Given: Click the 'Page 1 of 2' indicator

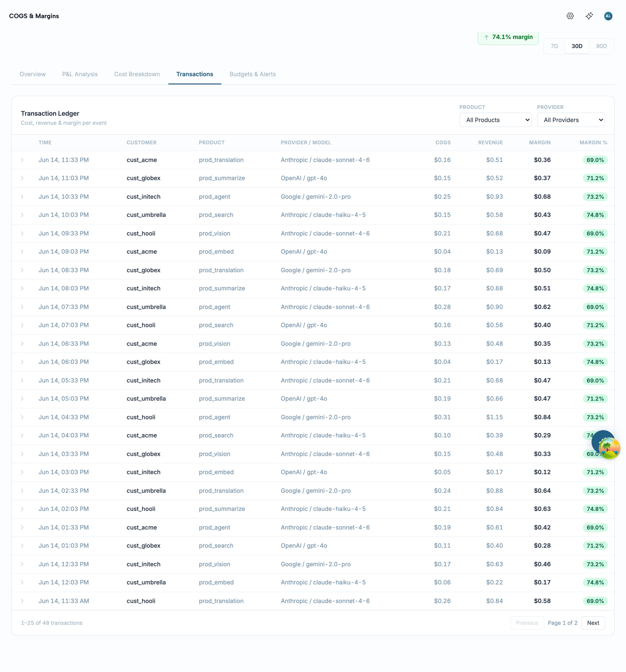Looking at the screenshot, I should (x=562, y=623).
